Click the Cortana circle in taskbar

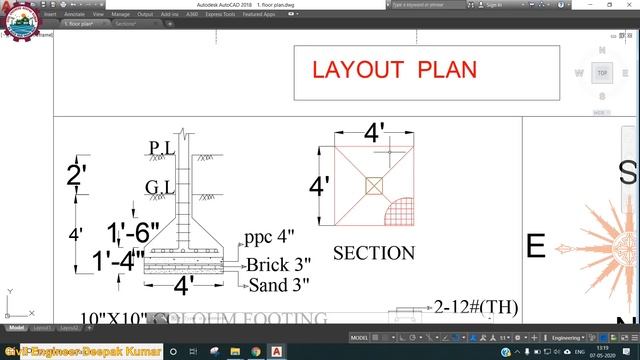(x=173, y=351)
